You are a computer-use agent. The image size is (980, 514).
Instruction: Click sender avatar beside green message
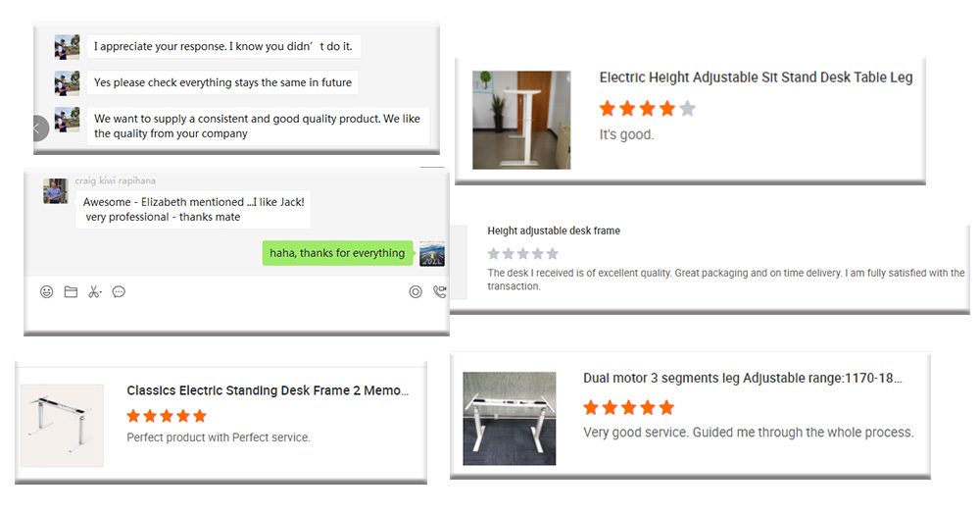point(432,253)
